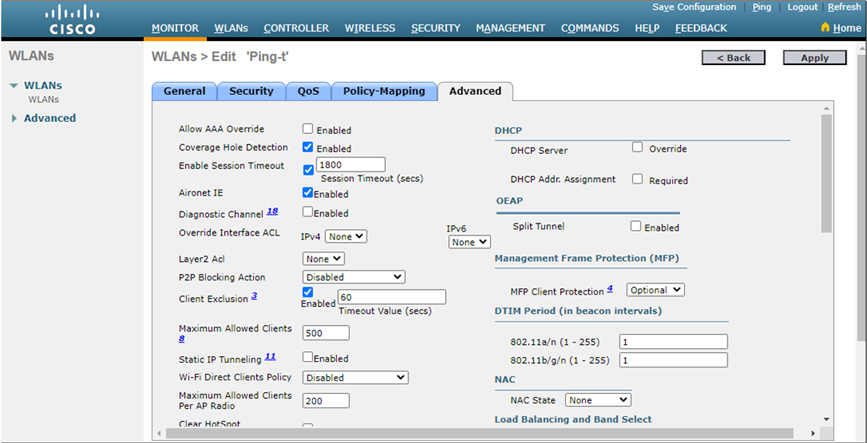This screenshot has height=443, width=867.
Task: Open footnote 4 beside MFP Client Protection
Action: tap(609, 289)
